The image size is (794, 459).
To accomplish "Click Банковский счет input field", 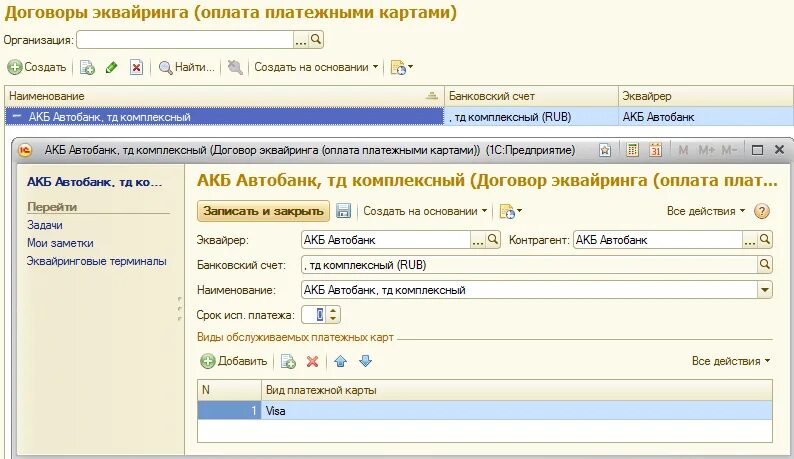I will tap(529, 265).
